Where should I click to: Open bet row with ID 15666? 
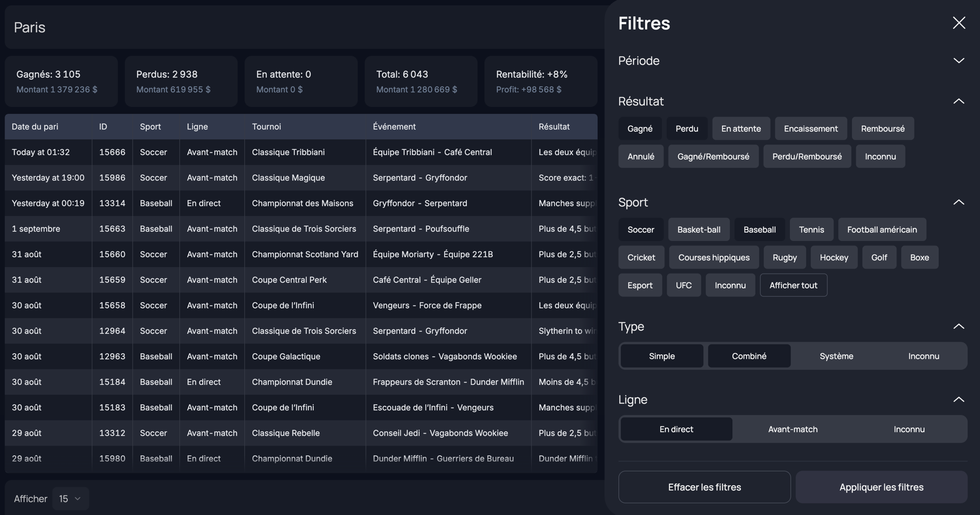tap(112, 152)
